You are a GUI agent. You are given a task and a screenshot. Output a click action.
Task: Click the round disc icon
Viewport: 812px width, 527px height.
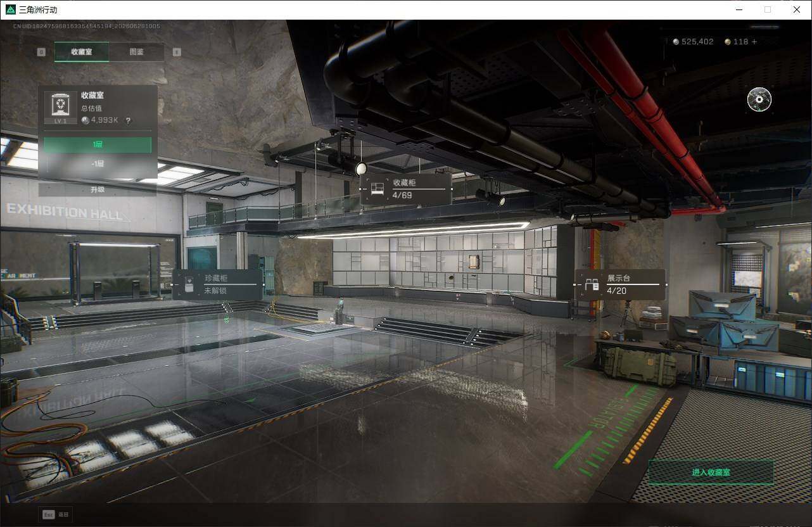(759, 99)
